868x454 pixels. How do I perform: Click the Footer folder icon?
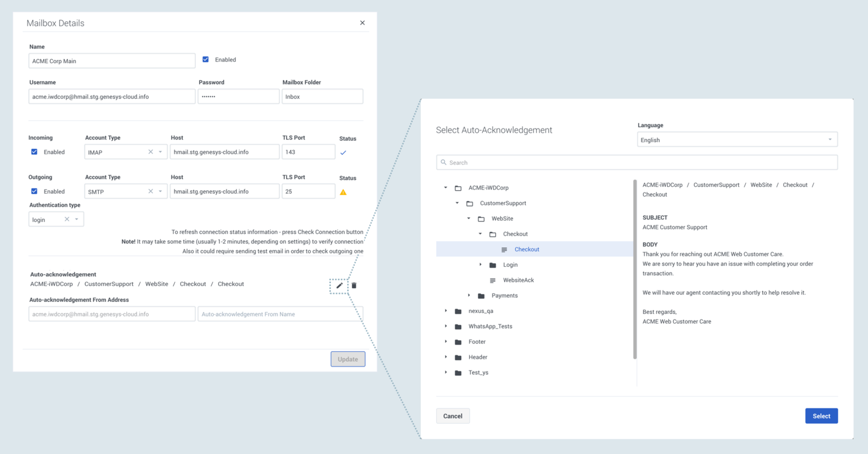tap(458, 342)
